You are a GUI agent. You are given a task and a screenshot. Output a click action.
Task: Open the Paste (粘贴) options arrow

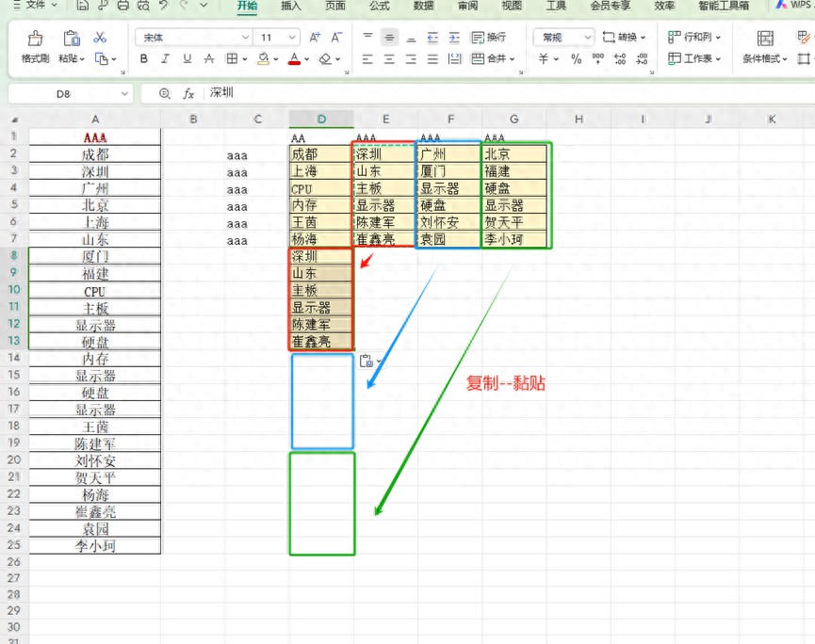click(82, 59)
